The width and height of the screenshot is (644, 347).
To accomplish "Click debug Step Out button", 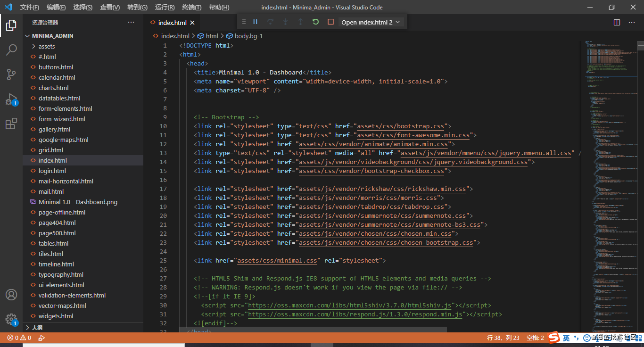I will (x=300, y=22).
